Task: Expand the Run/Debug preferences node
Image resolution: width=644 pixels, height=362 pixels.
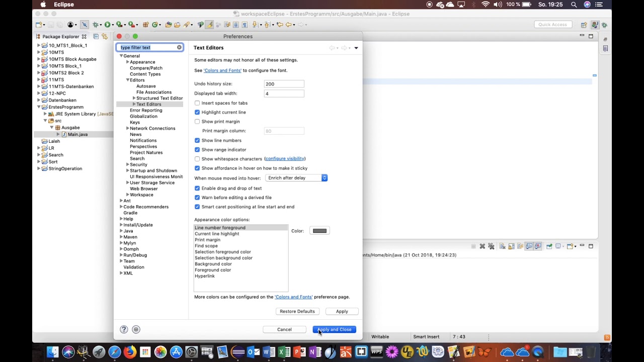Action: [x=121, y=255]
